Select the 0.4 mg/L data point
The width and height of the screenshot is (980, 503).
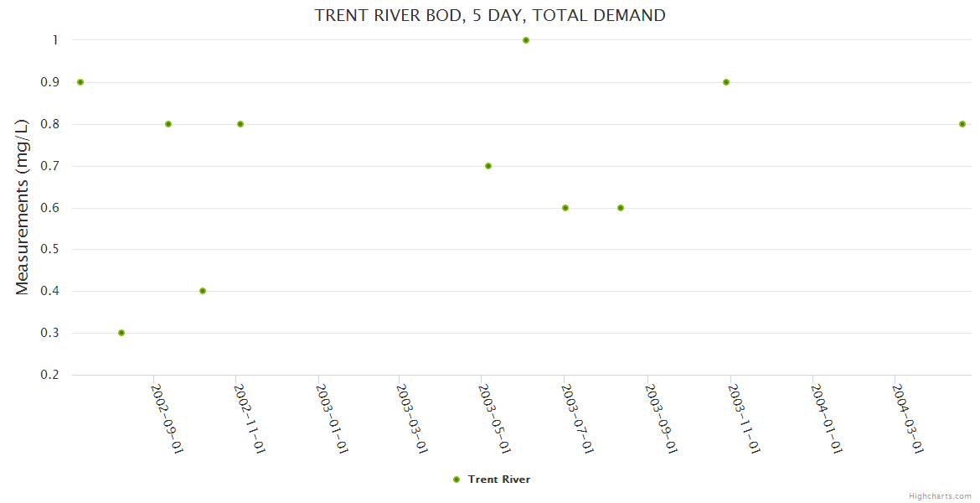point(203,291)
